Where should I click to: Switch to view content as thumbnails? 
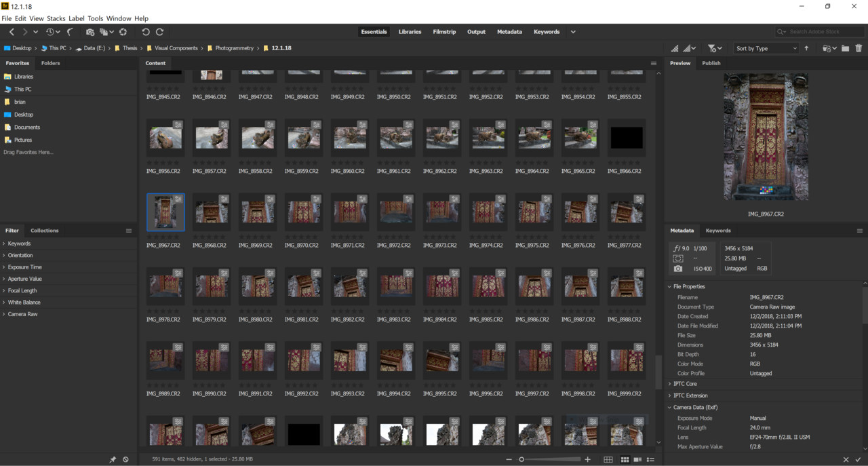coord(625,459)
